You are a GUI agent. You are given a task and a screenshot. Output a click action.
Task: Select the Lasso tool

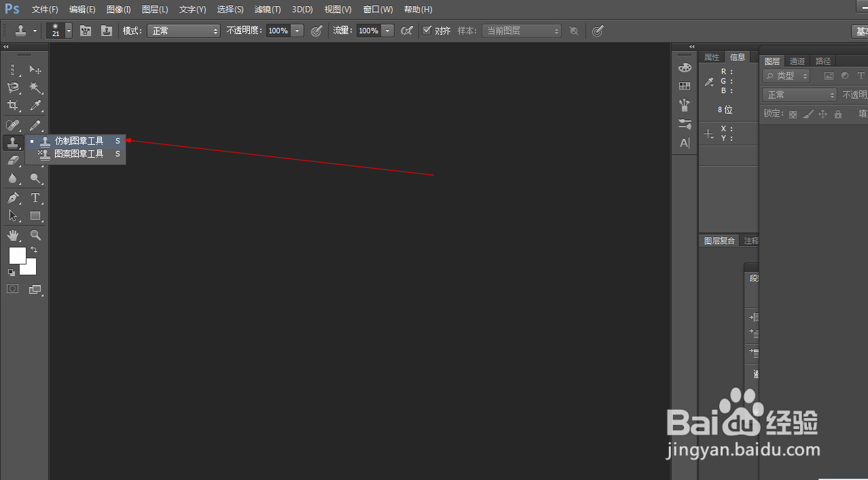[x=13, y=88]
